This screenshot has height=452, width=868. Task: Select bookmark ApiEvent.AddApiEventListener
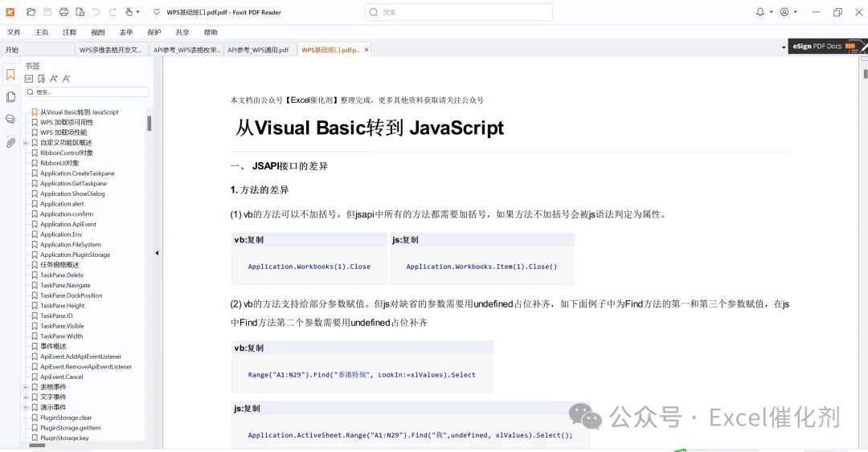pyautogui.click(x=80, y=356)
